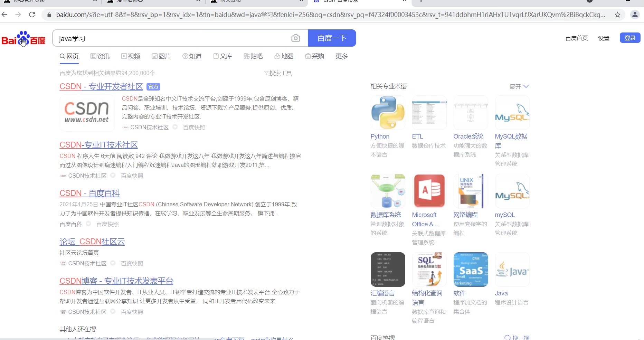644x340 pixels.
Task: Click the address bar lock icon
Action: [49, 15]
